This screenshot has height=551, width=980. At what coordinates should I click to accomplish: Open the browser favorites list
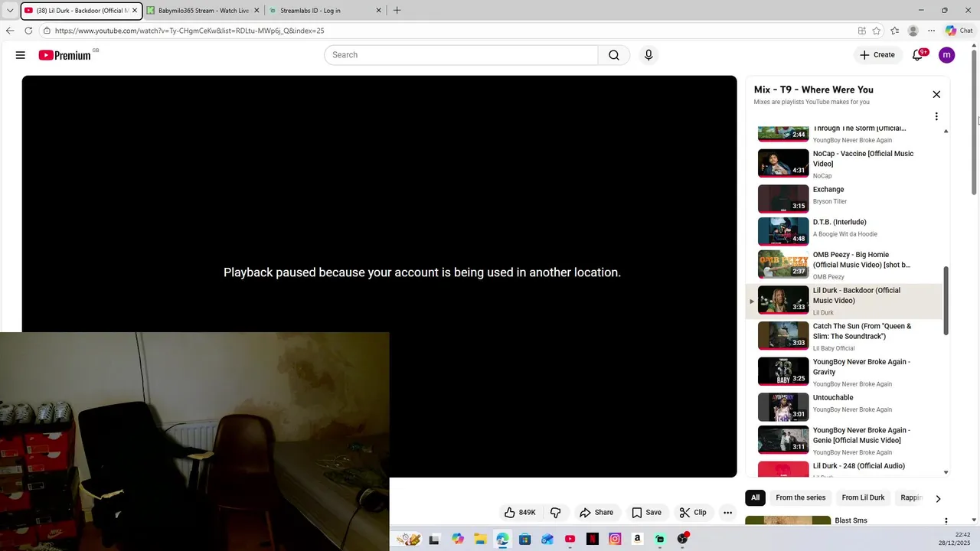pyautogui.click(x=895, y=31)
